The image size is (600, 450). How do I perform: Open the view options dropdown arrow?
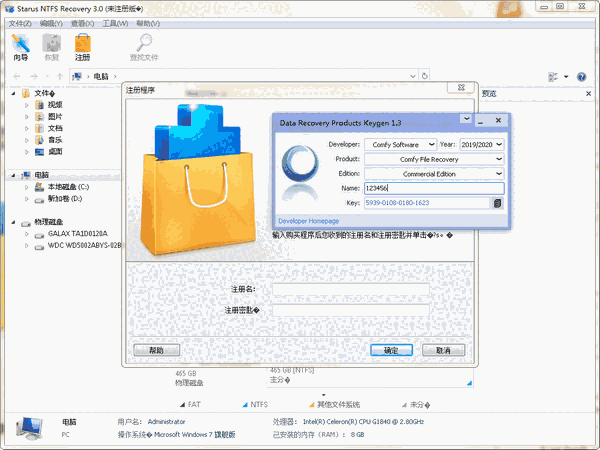point(566,77)
